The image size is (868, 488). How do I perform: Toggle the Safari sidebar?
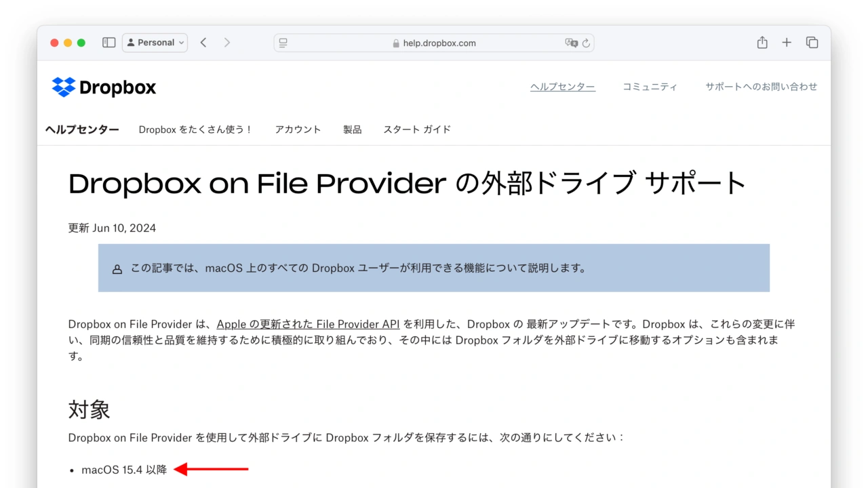click(x=108, y=43)
